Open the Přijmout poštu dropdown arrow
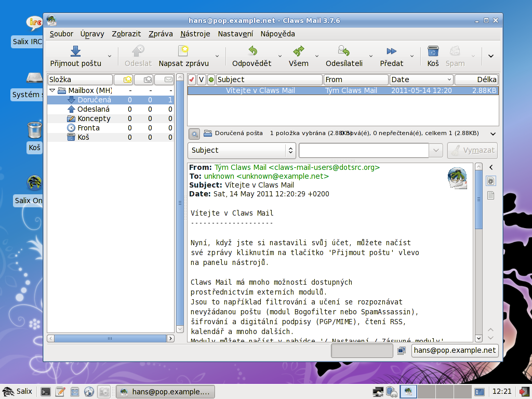 coord(110,56)
